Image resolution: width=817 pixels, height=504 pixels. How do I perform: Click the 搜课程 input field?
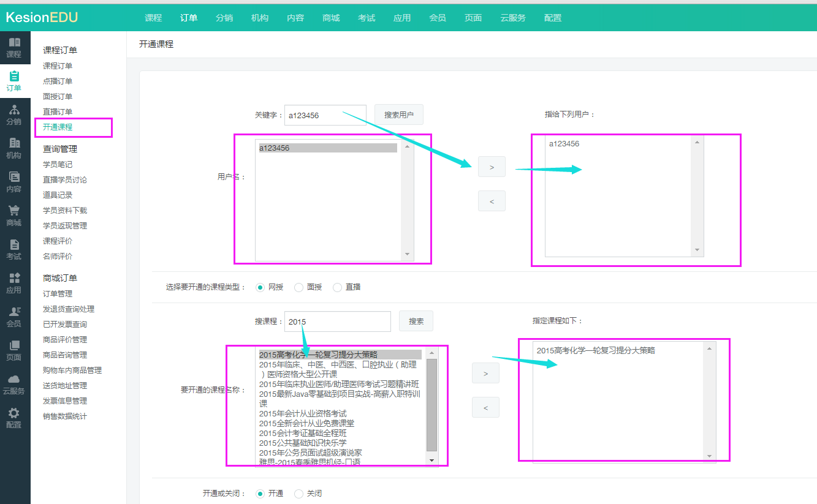[x=338, y=322]
